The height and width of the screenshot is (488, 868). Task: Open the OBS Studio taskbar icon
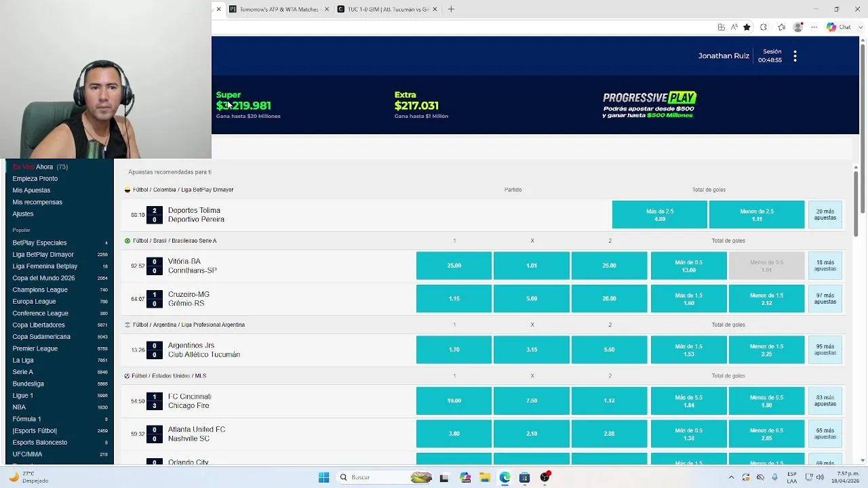pos(545,477)
